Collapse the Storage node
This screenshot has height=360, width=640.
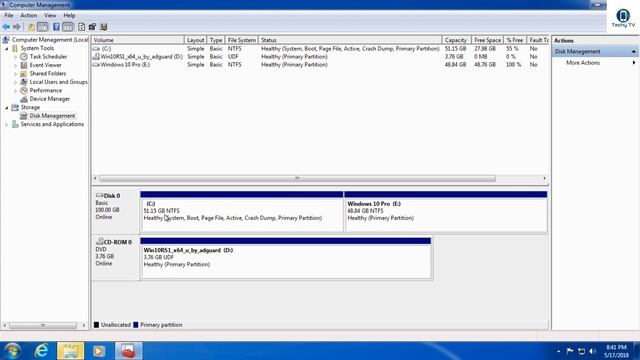[7, 108]
